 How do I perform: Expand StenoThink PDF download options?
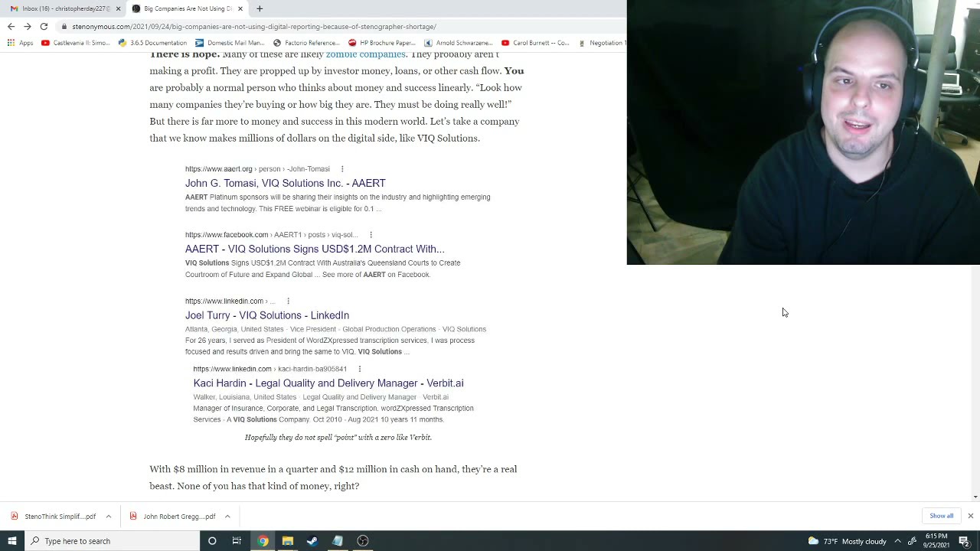(x=109, y=517)
